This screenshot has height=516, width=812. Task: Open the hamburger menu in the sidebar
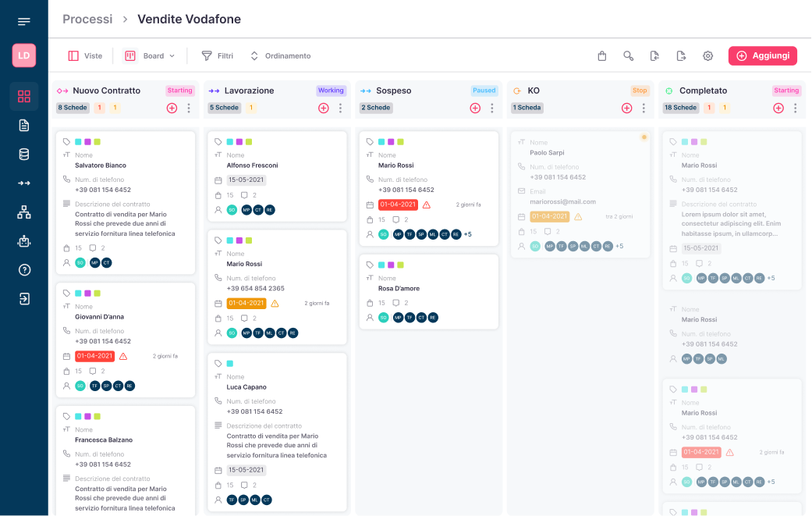coord(24,21)
